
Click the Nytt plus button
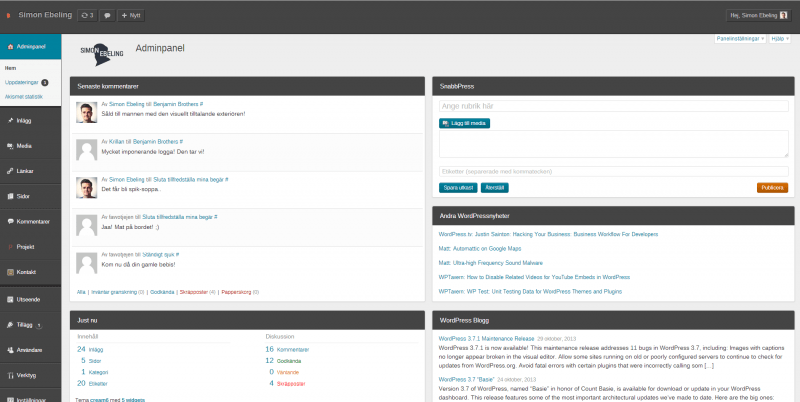(x=131, y=15)
